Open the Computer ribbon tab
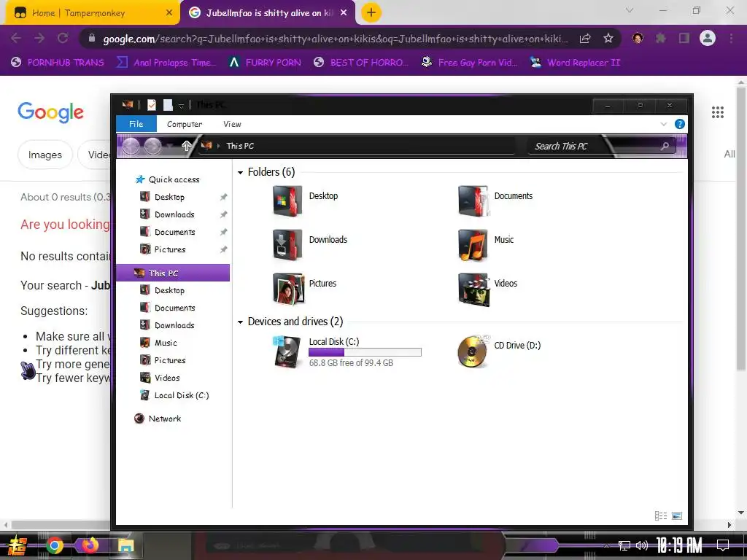This screenshot has height=560, width=747. coord(185,124)
